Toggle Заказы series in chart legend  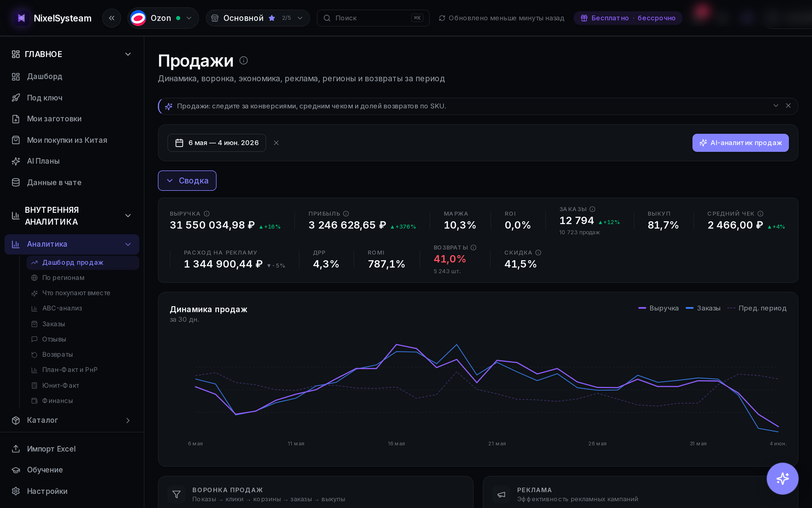tap(703, 308)
